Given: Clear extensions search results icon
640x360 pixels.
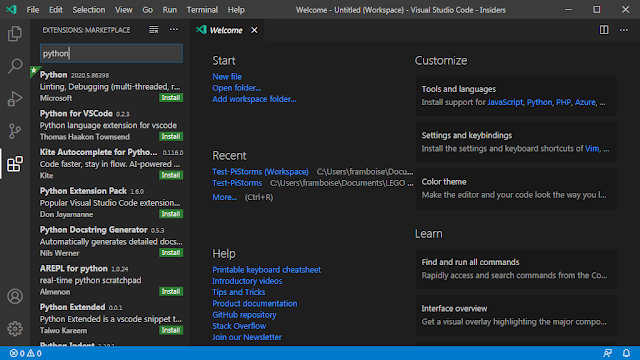Looking at the screenshot, I should tap(153, 30).
